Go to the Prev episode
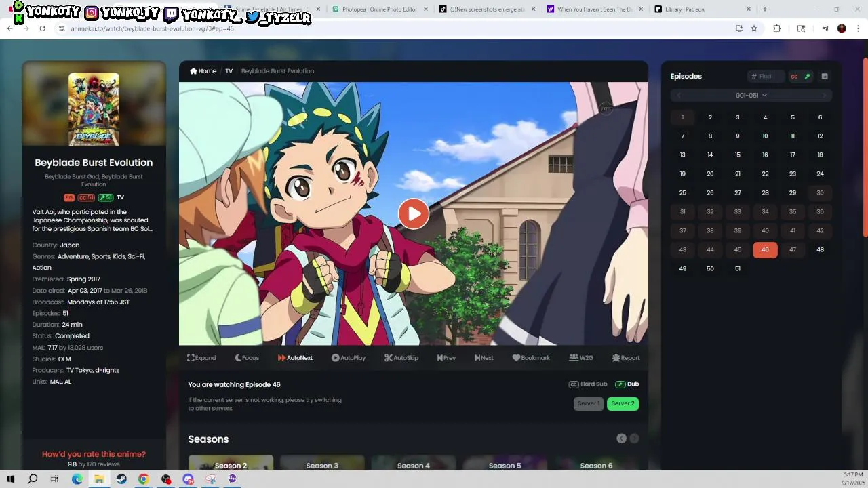 point(446,358)
